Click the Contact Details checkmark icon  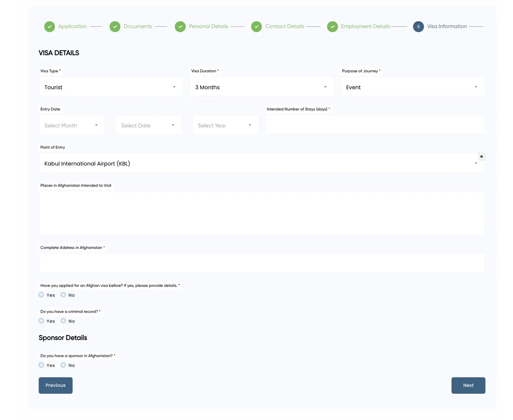256,27
